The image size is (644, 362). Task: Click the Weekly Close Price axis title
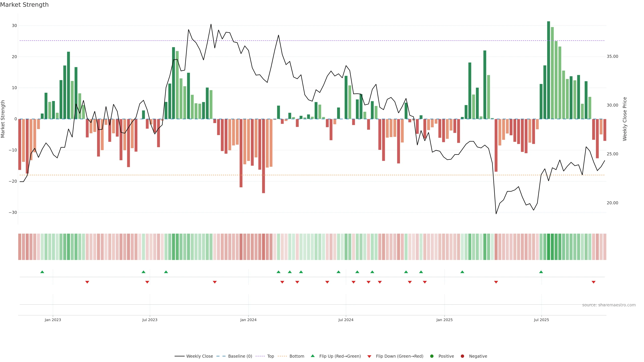625,119
